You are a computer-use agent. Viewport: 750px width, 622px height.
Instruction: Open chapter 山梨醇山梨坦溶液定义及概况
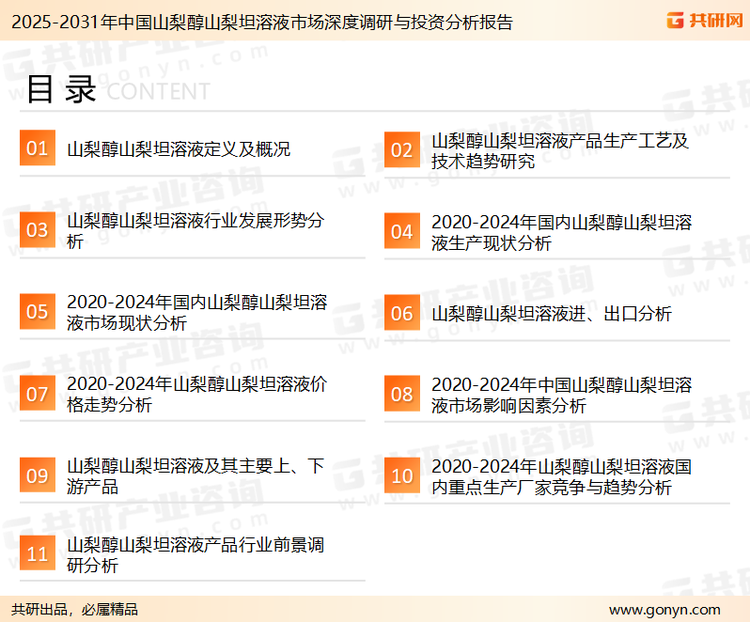click(x=178, y=149)
